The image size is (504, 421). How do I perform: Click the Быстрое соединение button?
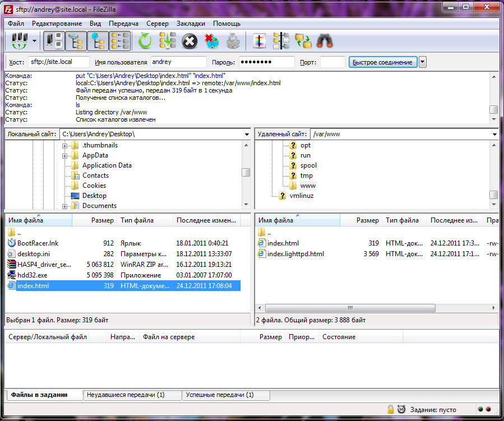pos(382,62)
